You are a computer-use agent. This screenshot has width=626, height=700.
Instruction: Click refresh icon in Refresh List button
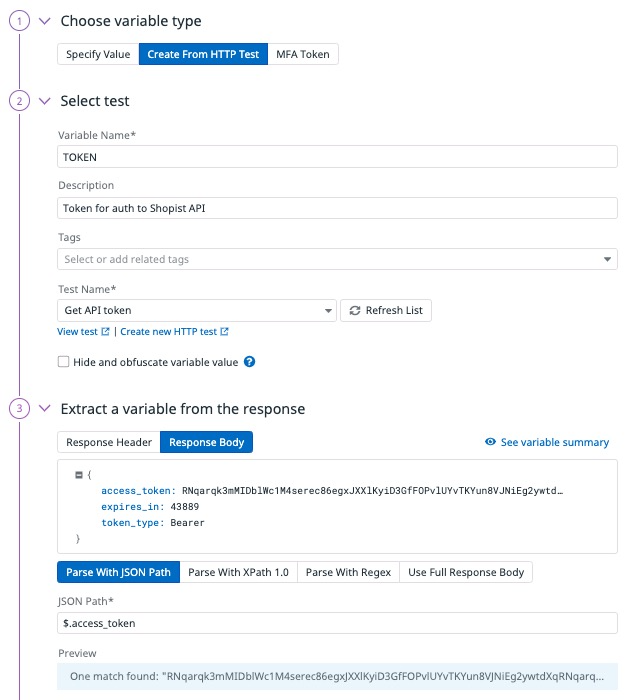pyautogui.click(x=354, y=311)
